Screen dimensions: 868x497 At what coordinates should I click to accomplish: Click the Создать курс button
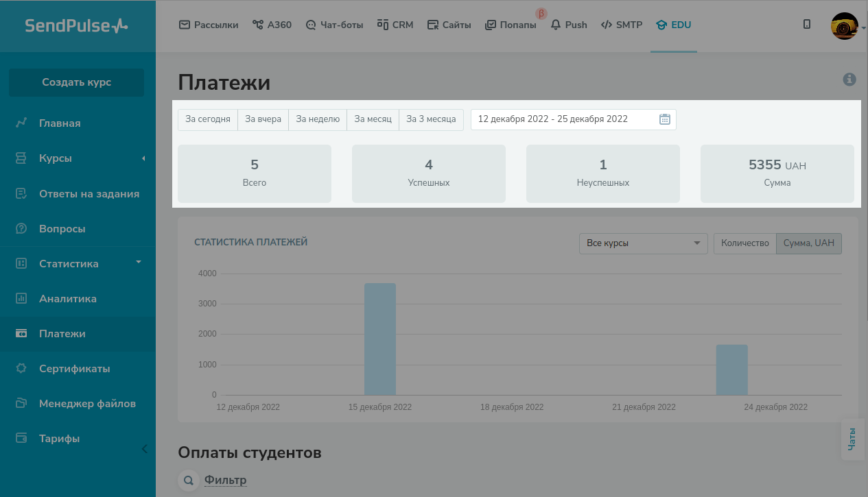click(x=76, y=82)
